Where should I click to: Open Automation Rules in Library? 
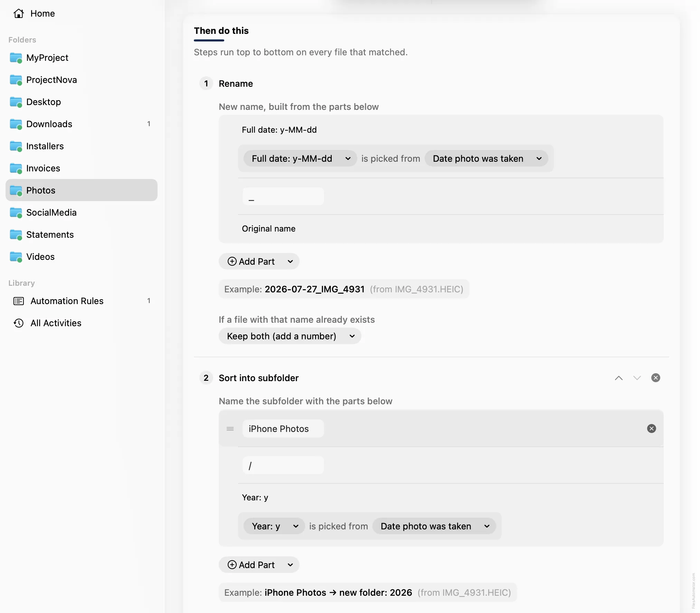[82, 301]
